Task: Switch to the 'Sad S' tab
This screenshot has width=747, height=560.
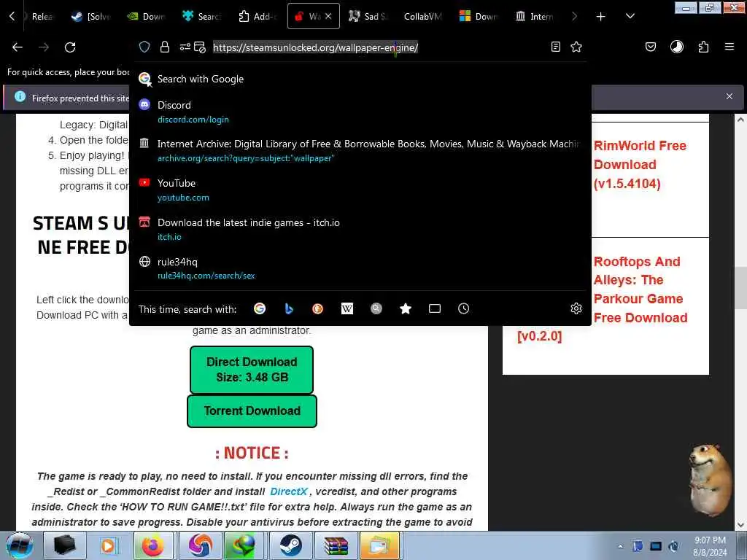Action: (368, 17)
